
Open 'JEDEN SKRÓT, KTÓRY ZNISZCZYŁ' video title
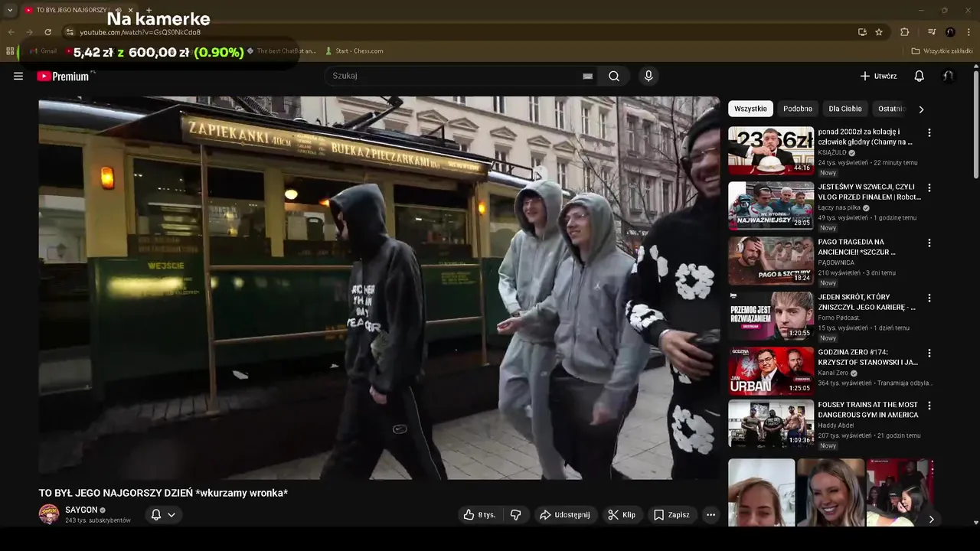pyautogui.click(x=867, y=302)
